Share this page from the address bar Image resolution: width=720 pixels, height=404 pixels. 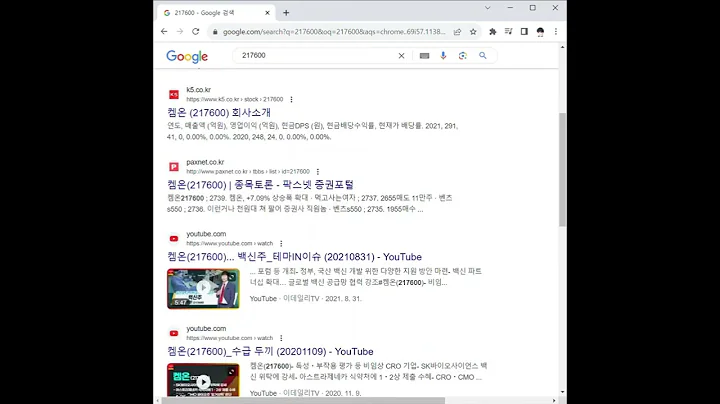pyautogui.click(x=457, y=32)
